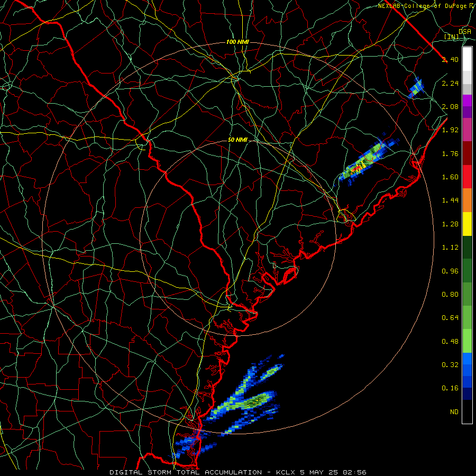Click the 0.96 legend value
The width and height of the screenshot is (476, 476).
(x=450, y=271)
